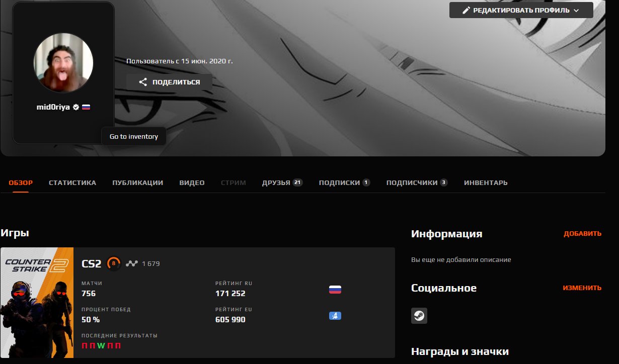Image resolution: width=619 pixels, height=364 pixels.
Task: Click the share icon on ПОДЕЛИТЬСЯ button
Action: [142, 81]
